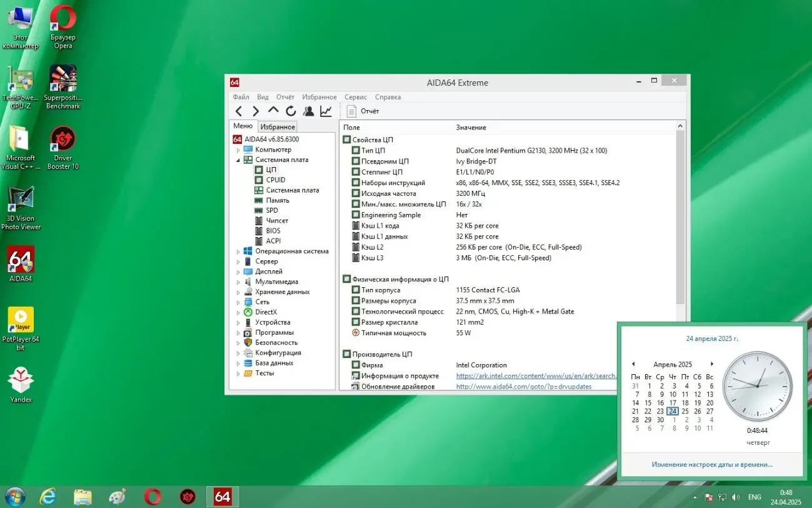Expand the Операционная система node
The width and height of the screenshot is (812, 508).
click(238, 251)
